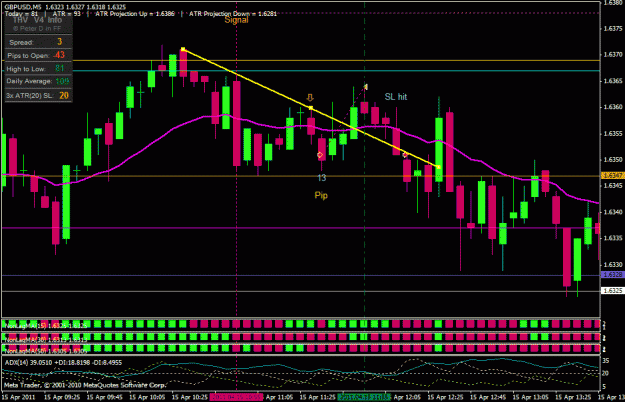Image resolution: width=625 pixels, height=402 pixels.
Task: Click the '15 Apr 09:25' time axis label
Action: pyautogui.click(x=62, y=397)
